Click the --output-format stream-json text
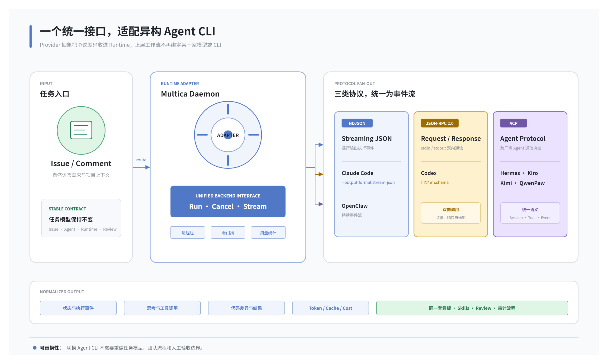The height and width of the screenshot is (364, 608). pos(368,182)
